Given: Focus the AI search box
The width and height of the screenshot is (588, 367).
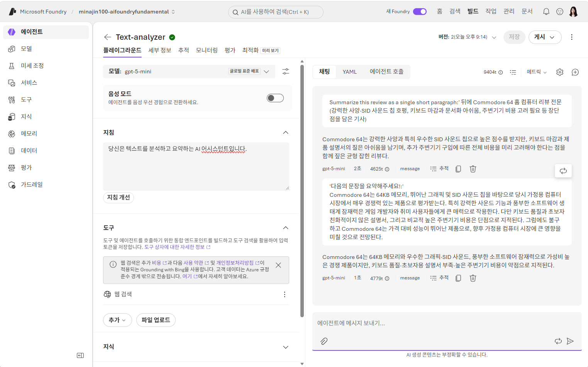Looking at the screenshot, I should tap(276, 12).
